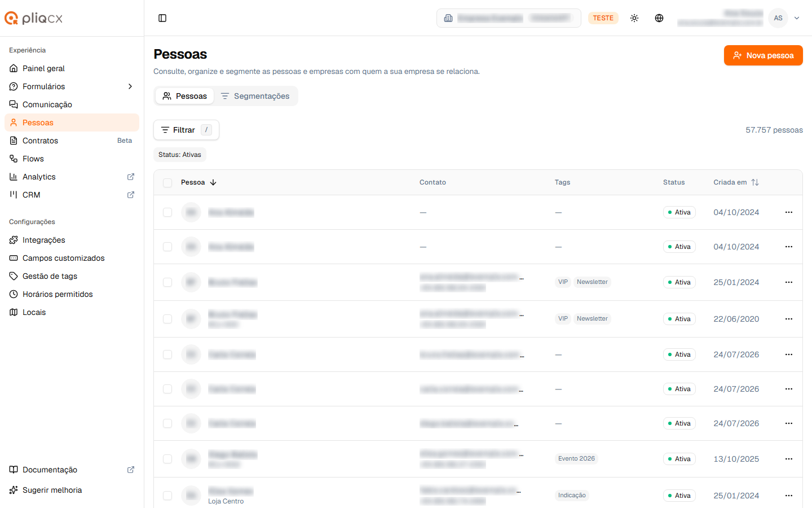Open Flows in the sidebar
Viewport: 812px width, 508px height.
click(x=72, y=159)
